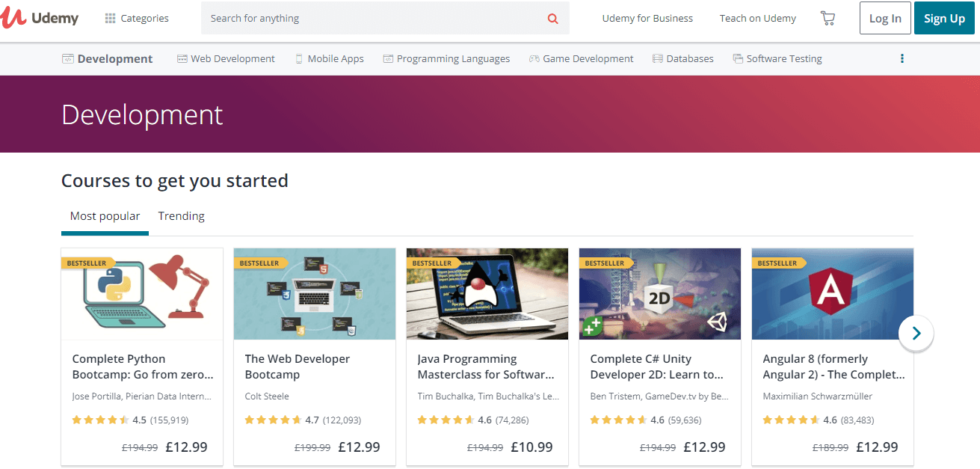980x469 pixels.
Task: Open Java Programming Masterclass title
Action: click(486, 367)
